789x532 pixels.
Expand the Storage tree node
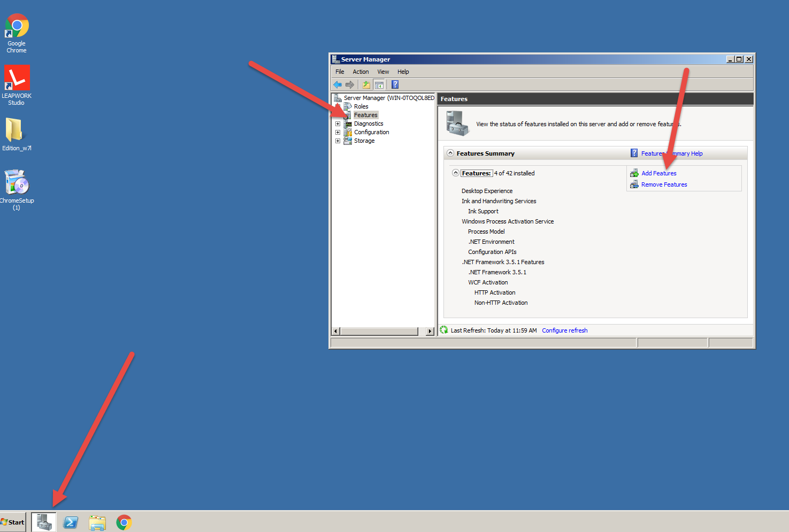pos(338,141)
